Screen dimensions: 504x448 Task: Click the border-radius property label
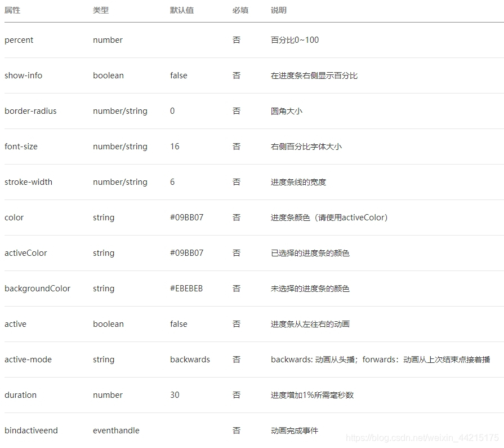pos(29,111)
